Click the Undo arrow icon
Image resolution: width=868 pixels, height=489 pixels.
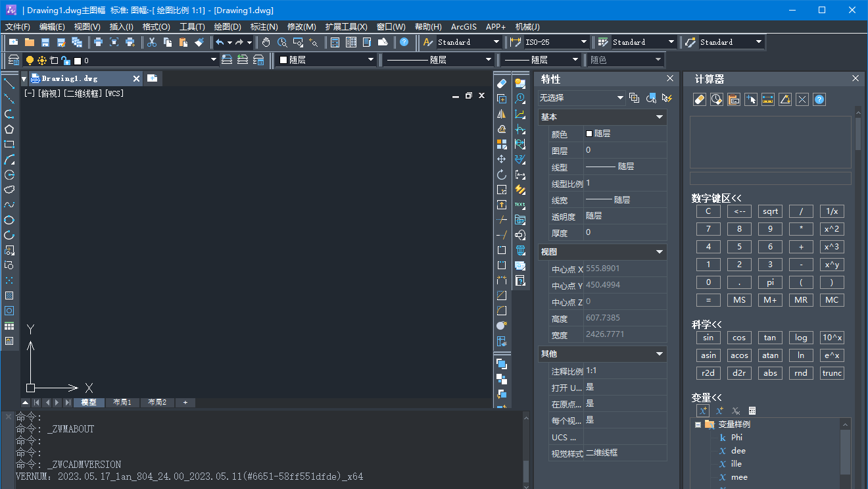220,42
